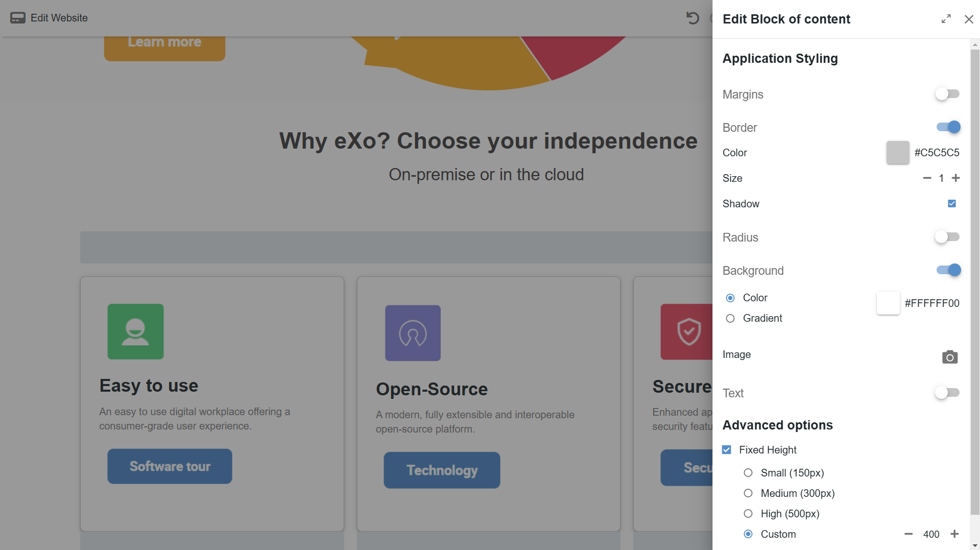Open the border color swatch #C5C5C5
Screen dimensions: 980x550
(x=897, y=153)
